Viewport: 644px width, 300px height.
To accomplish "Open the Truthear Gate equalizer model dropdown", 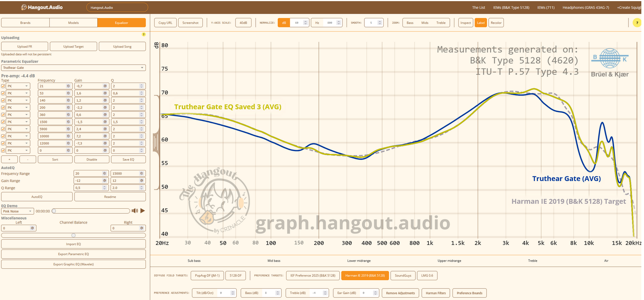I will click(x=73, y=68).
